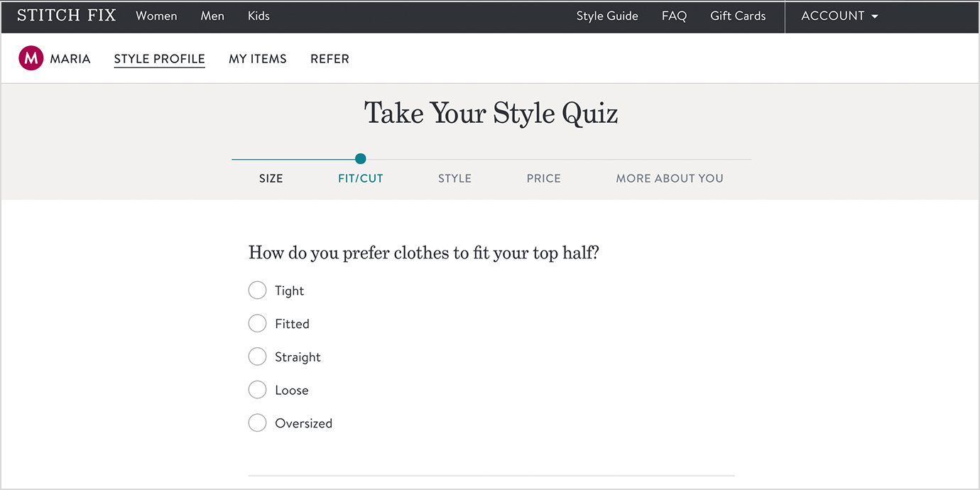
Task: Click the Stitch Fix logo
Action: (66, 16)
